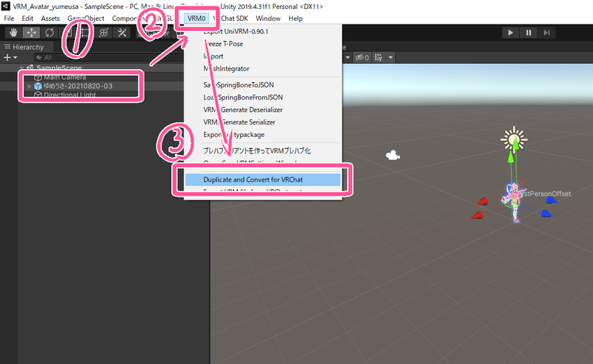The image size is (593, 364).
Task: Open the Window menu
Action: pyautogui.click(x=268, y=18)
